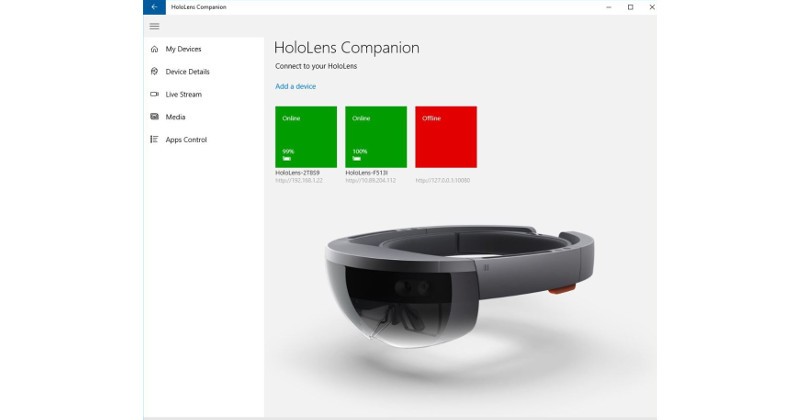Click the My Devices home icon
The image size is (800, 420).
[155, 49]
